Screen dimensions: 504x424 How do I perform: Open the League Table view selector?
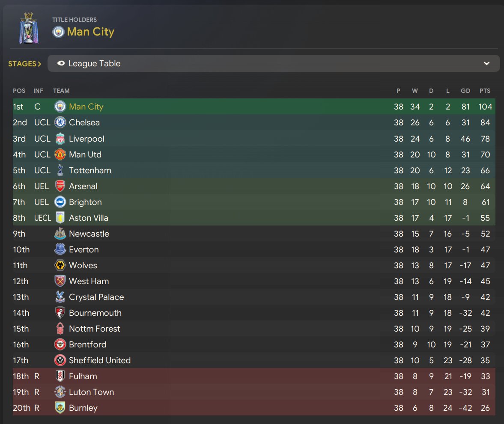(273, 63)
